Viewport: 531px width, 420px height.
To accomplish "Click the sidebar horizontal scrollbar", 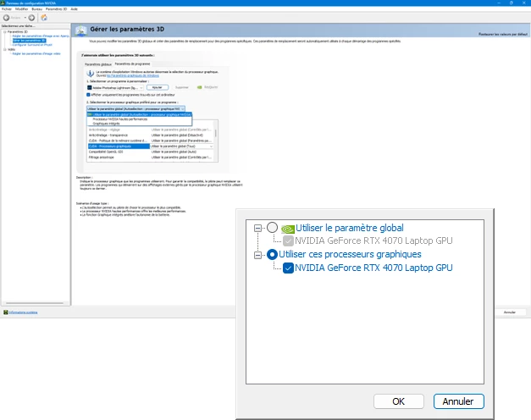I will (x=35, y=303).
